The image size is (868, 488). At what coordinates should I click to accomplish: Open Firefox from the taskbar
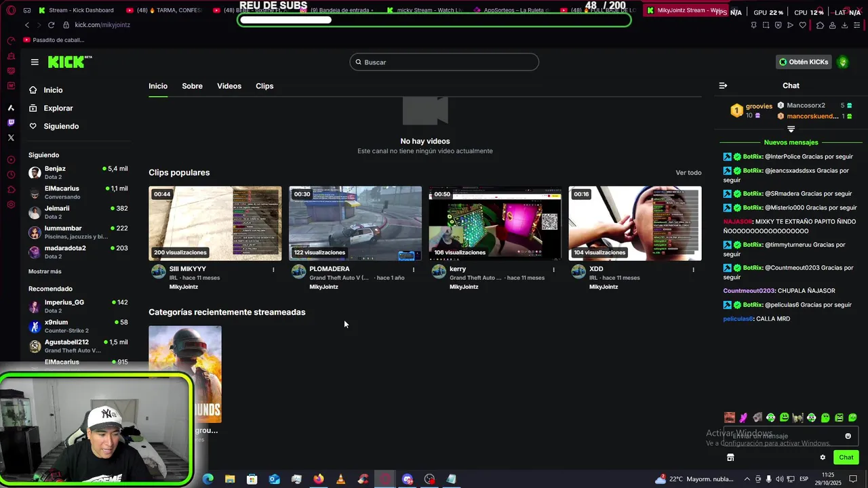(x=319, y=479)
